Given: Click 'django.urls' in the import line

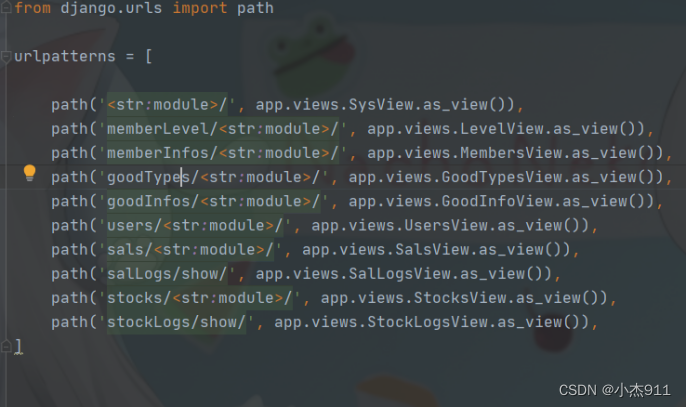Looking at the screenshot, I should point(111,8).
